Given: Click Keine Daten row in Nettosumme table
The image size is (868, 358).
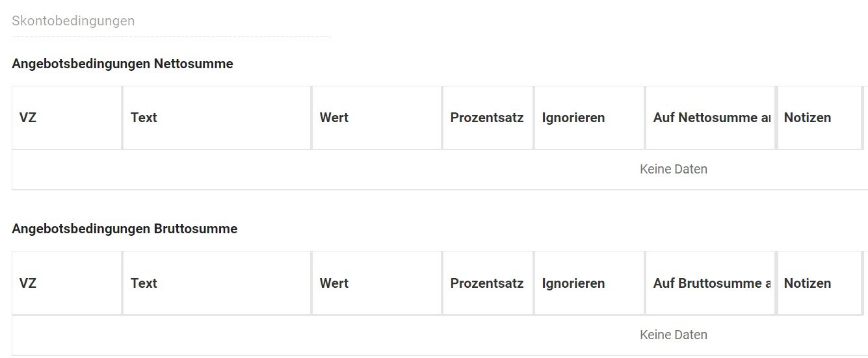Looking at the screenshot, I should point(673,170).
